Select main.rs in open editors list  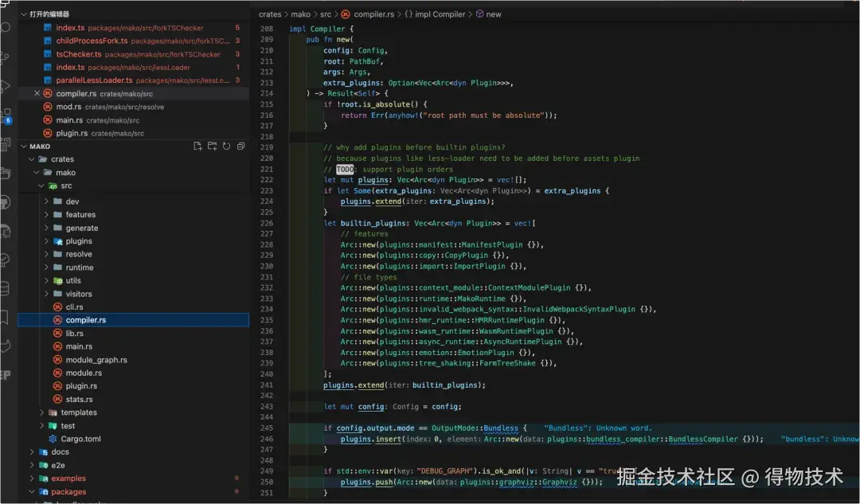point(134,120)
